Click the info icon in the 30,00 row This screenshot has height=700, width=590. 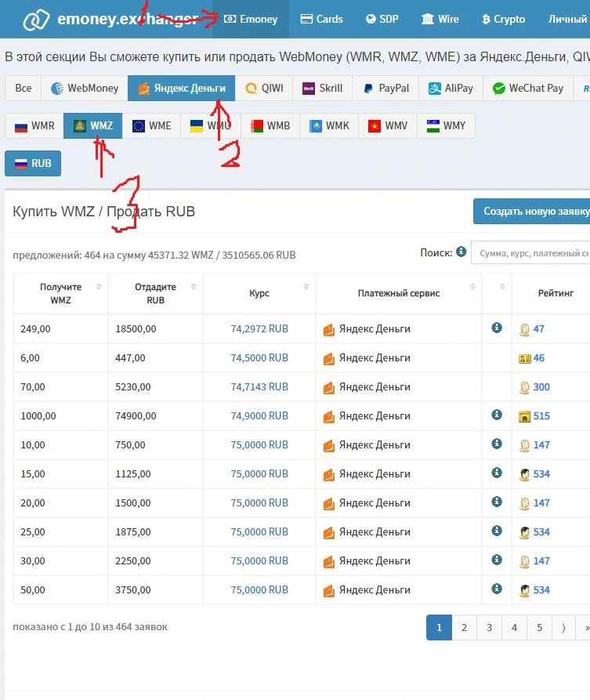pos(497,560)
